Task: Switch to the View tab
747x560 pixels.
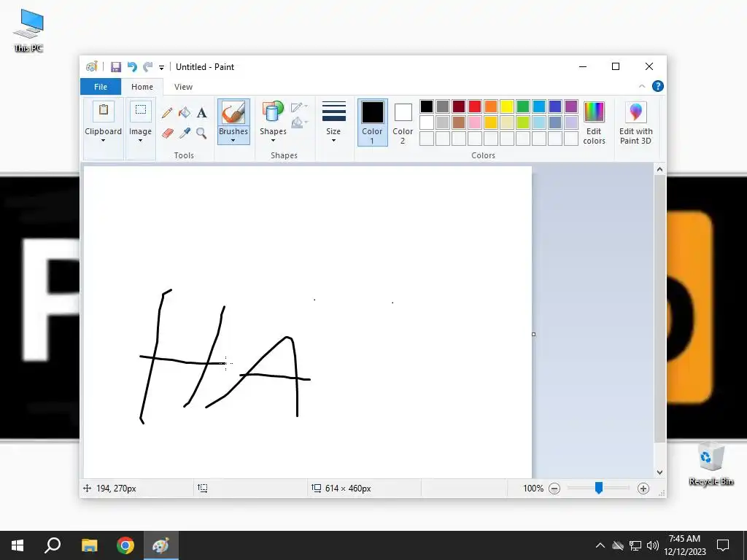Action: click(183, 87)
